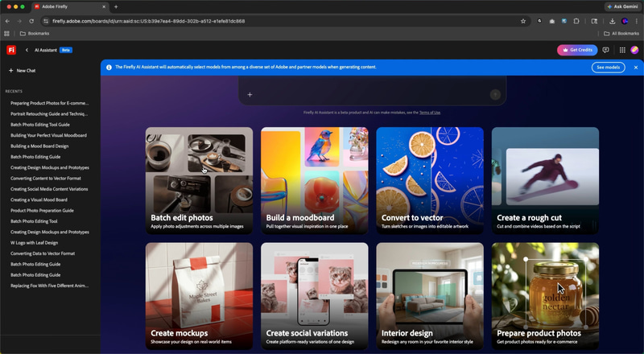Click the Ask Gemini button
Viewport: 644px width, 354px height.
tap(622, 6)
